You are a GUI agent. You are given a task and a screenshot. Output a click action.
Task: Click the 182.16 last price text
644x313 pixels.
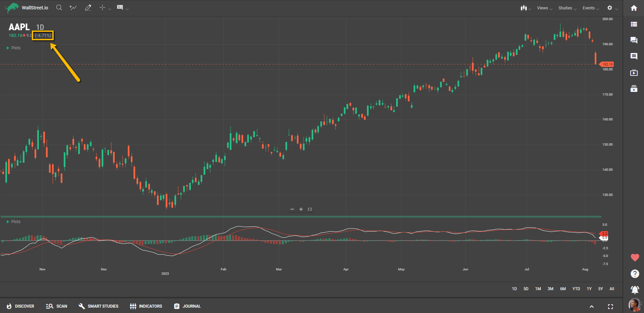pos(15,36)
